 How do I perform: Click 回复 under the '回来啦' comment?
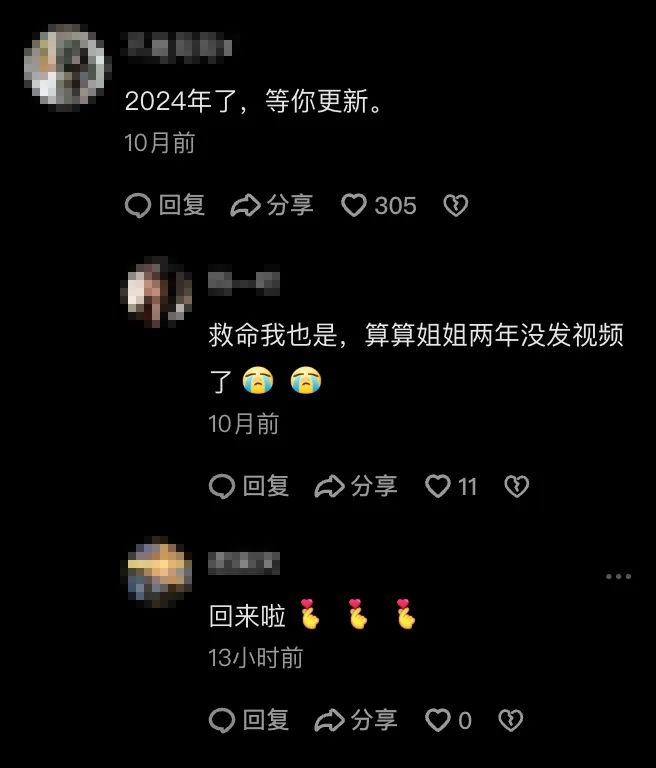pyautogui.click(x=249, y=720)
